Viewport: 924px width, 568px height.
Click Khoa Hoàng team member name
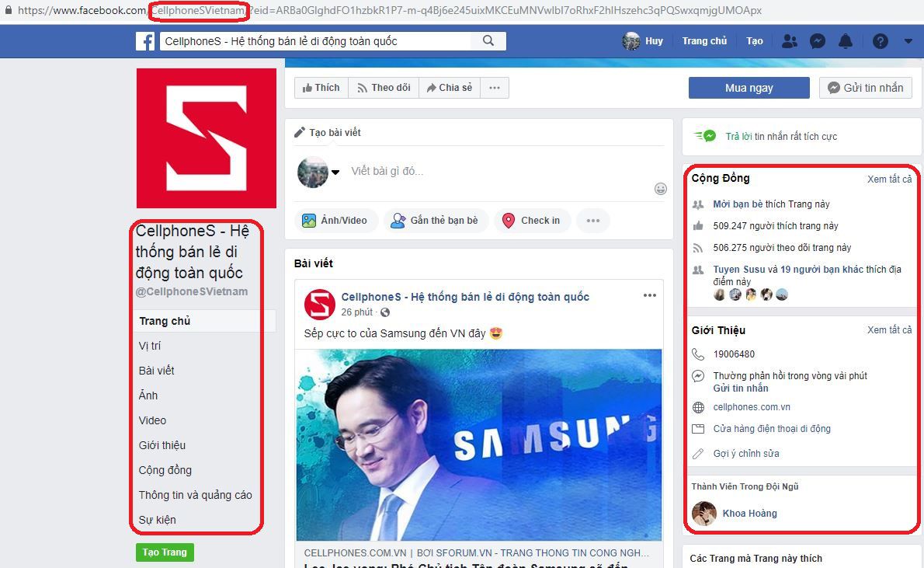click(x=749, y=513)
